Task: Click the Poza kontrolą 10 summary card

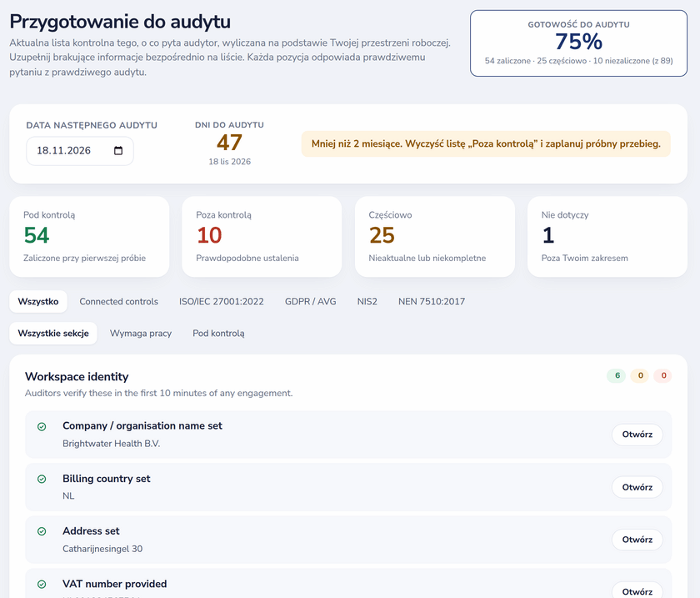Action: [x=262, y=237]
